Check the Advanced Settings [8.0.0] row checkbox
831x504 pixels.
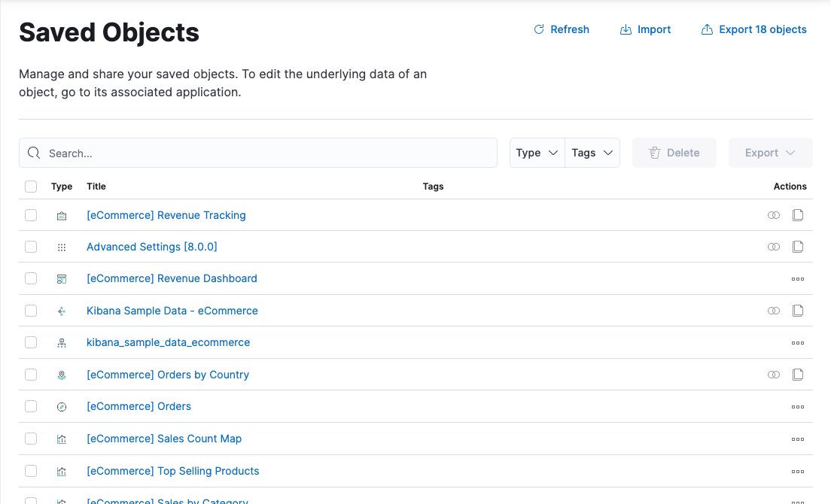pyautogui.click(x=31, y=247)
